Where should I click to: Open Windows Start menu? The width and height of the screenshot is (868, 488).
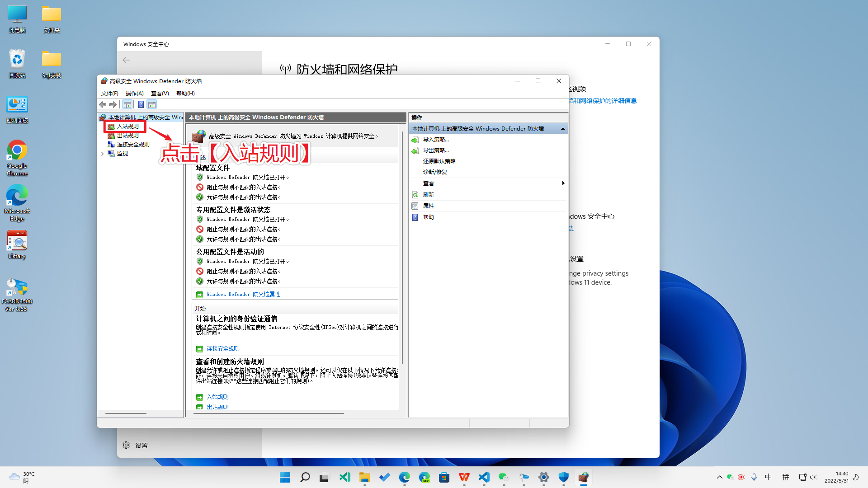coord(285,478)
